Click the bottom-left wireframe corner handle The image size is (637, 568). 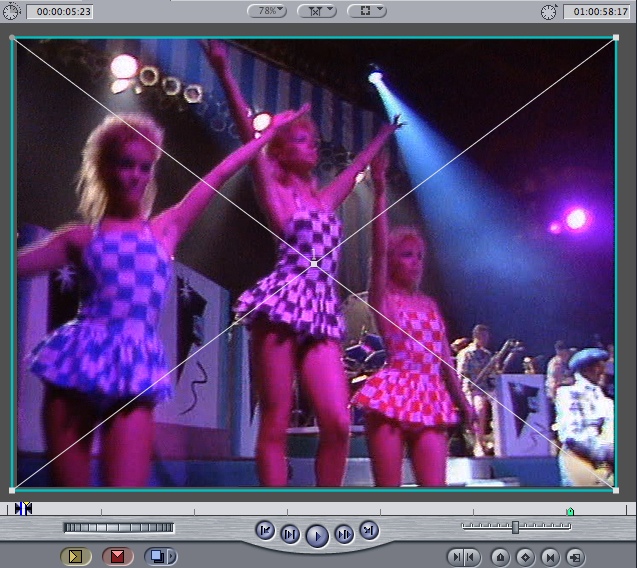tap(12, 490)
